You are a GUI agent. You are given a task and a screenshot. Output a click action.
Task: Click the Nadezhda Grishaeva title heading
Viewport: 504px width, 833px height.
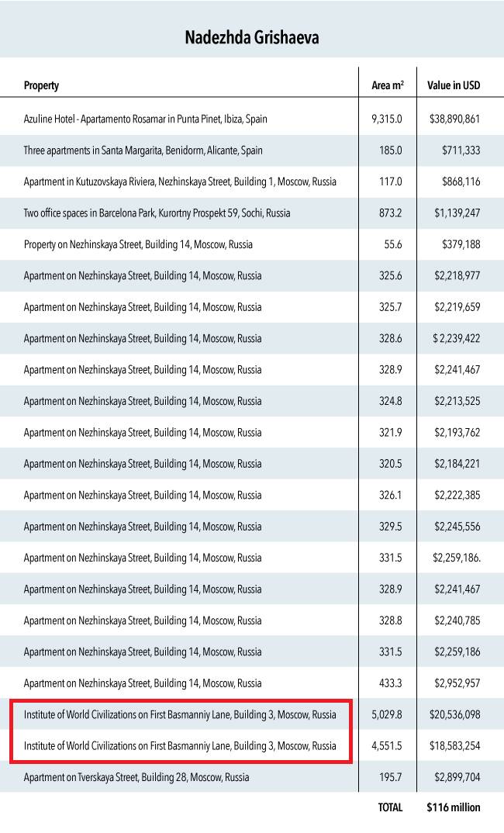tap(251, 37)
